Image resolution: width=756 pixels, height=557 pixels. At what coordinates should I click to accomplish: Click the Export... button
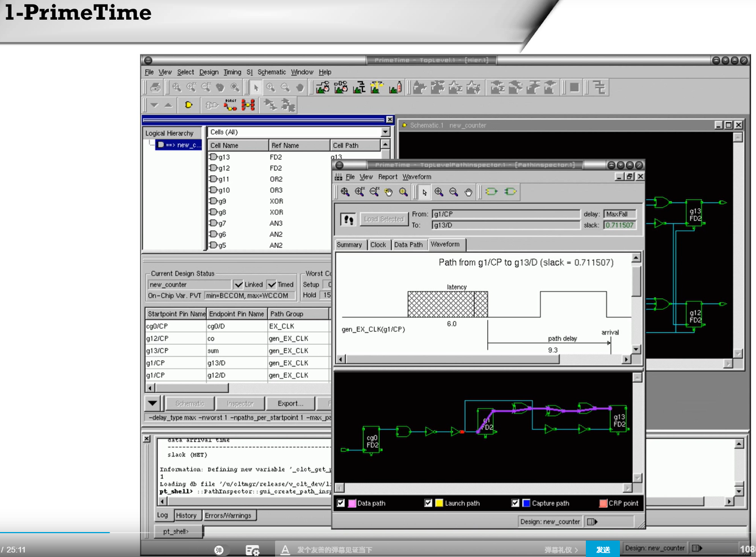pyautogui.click(x=290, y=403)
